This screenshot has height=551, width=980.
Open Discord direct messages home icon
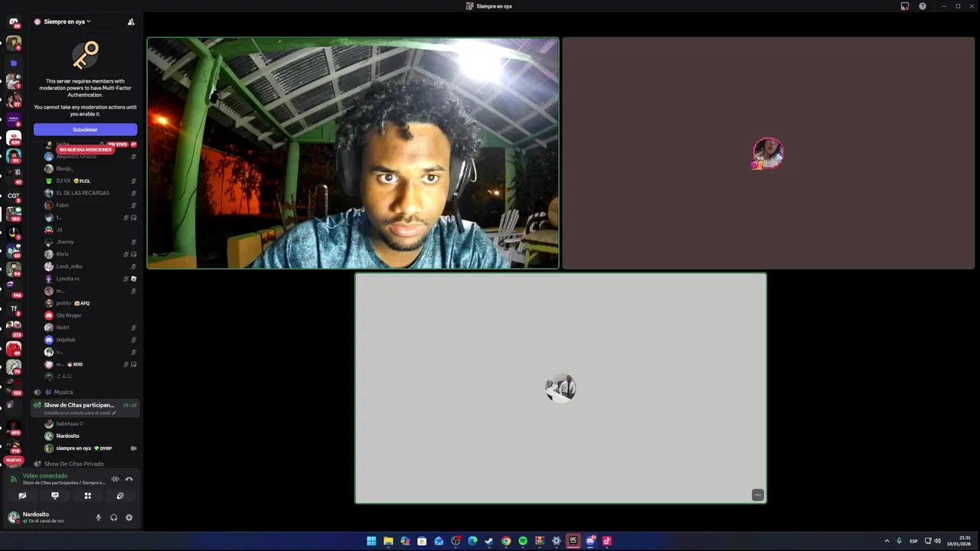[x=13, y=22]
